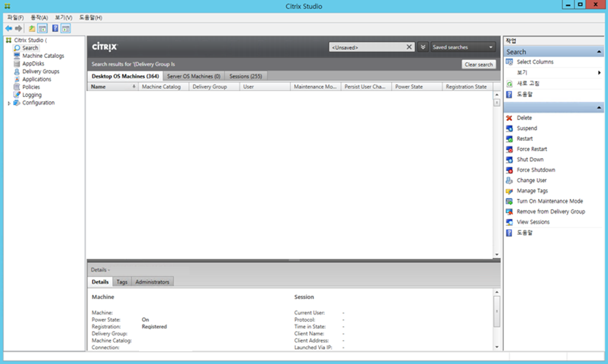Click 도움말 under 새로 고침
This screenshot has height=364, width=608.
pos(525,94)
